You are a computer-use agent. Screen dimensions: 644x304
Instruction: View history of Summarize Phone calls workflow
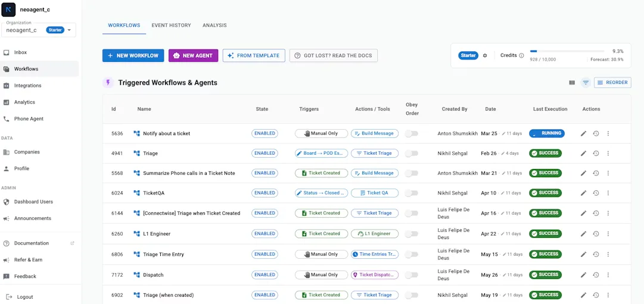[596, 173]
